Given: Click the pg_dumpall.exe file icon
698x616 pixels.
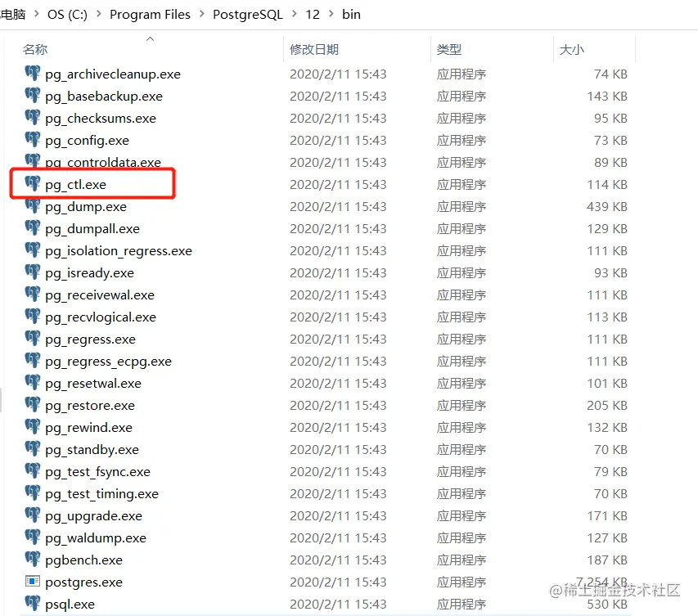Looking at the screenshot, I should (33, 227).
